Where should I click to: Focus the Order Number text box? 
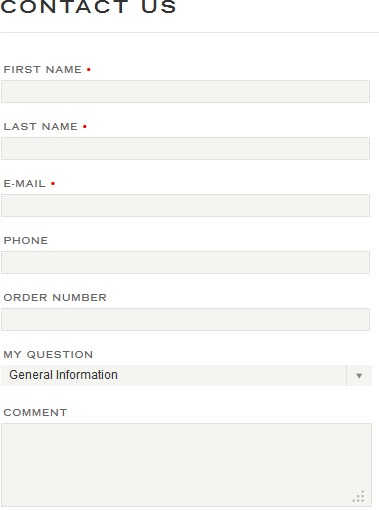[185, 319]
